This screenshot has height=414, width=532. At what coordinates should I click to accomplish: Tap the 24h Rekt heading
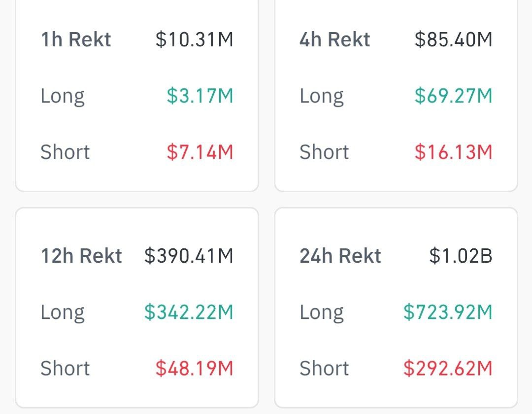pyautogui.click(x=340, y=256)
